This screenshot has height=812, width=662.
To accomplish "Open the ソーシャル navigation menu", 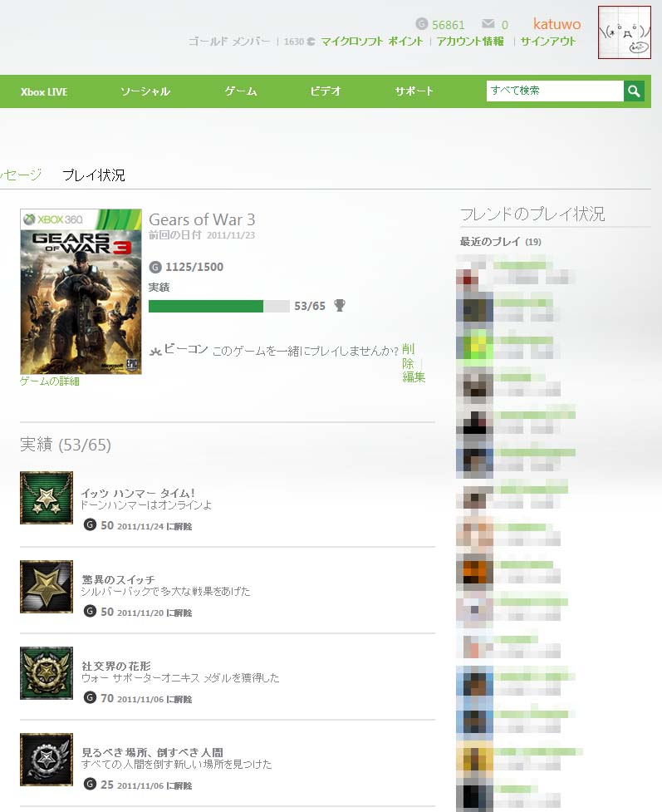I will [145, 91].
